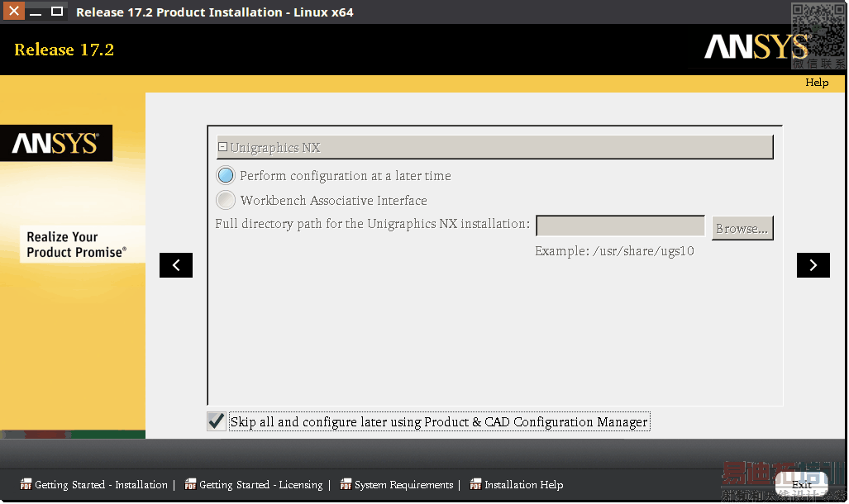The image size is (849, 504).
Task: Open Installation Help PDF
Action: tap(523, 484)
